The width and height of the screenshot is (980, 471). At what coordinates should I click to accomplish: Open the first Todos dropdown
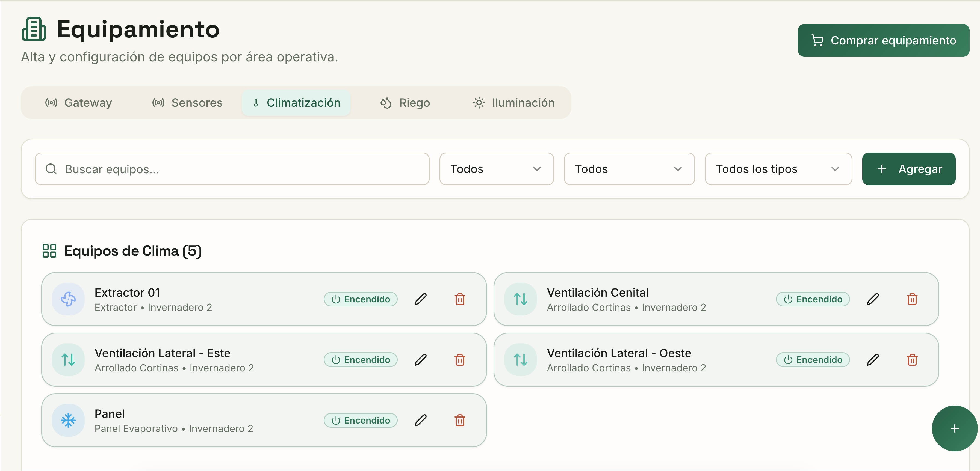click(497, 169)
